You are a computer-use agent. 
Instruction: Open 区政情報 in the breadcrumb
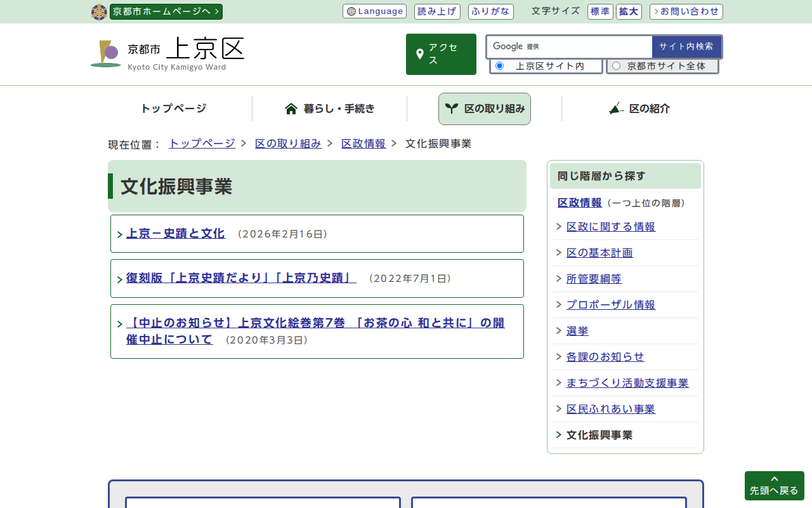pyautogui.click(x=363, y=144)
